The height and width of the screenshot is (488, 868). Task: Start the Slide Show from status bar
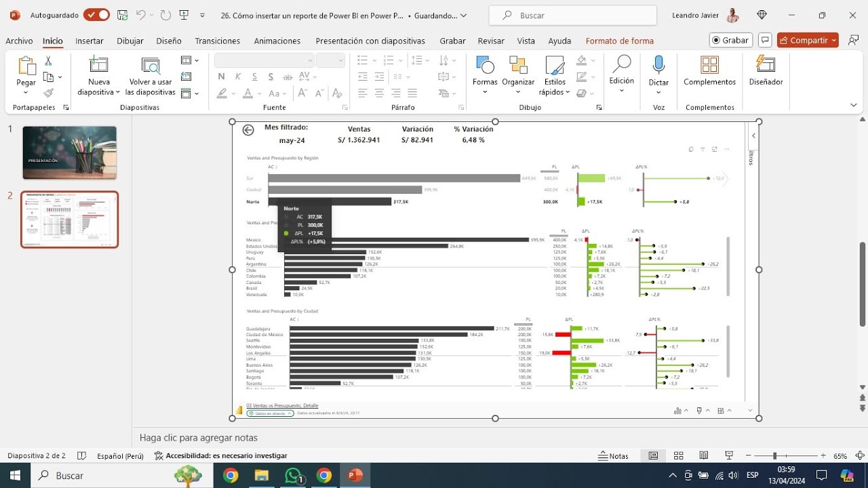[730, 456]
